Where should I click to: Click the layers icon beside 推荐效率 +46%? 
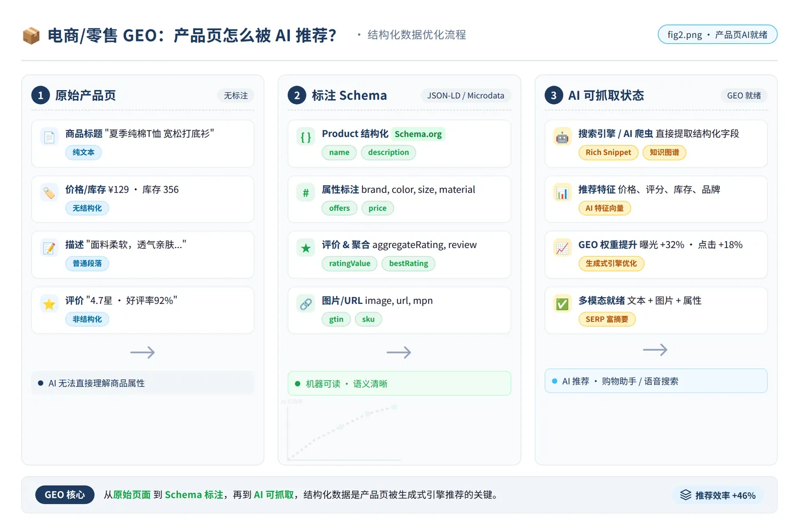(x=685, y=495)
